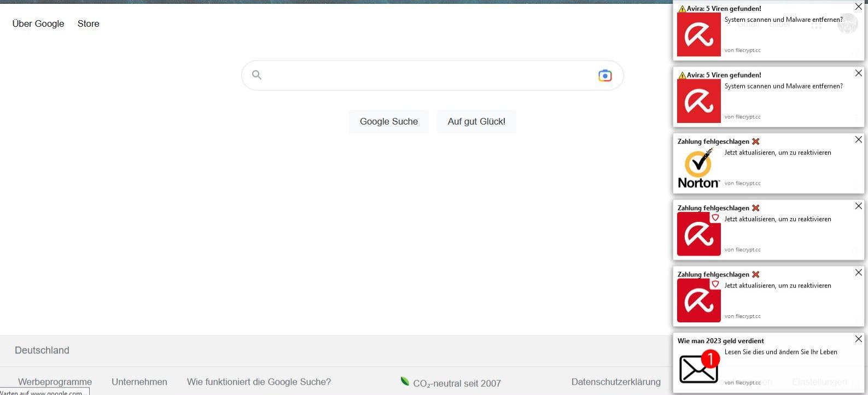Viewport: 868px width, 395px height.
Task: Close the upper Avira payment-failed notification
Action: point(859,207)
